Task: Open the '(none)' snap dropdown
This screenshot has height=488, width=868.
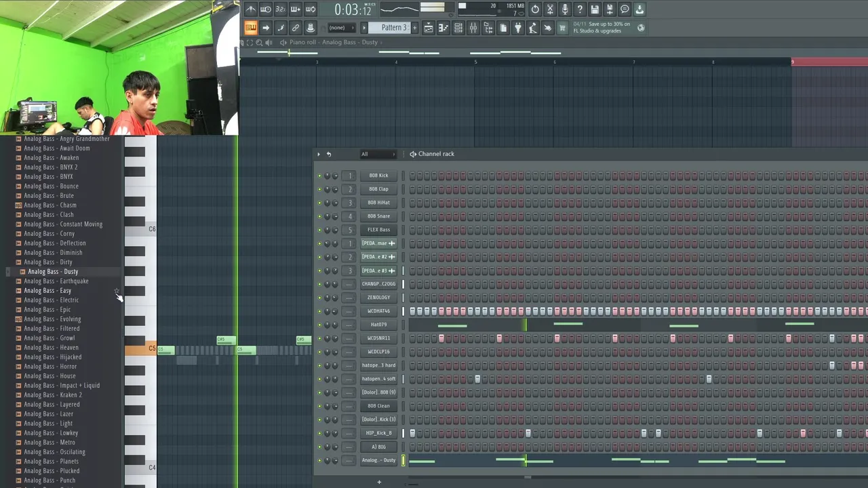Action: point(342,28)
